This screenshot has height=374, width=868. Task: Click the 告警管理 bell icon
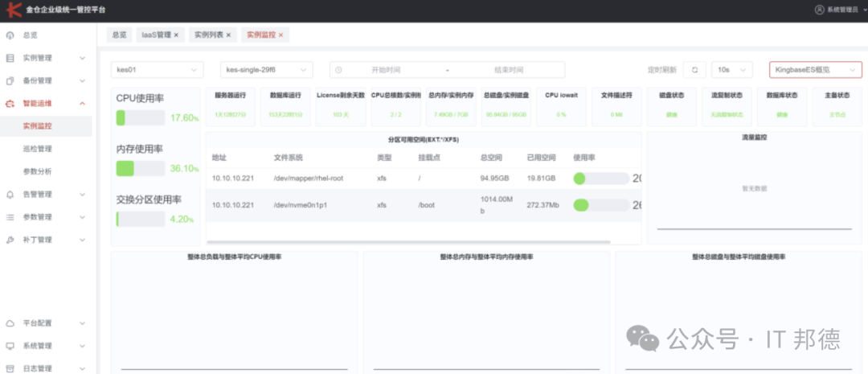(x=10, y=195)
